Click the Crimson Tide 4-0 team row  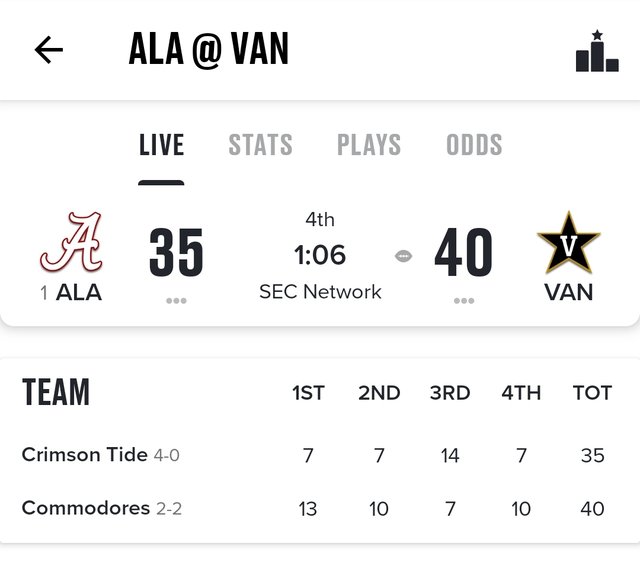pos(320,455)
